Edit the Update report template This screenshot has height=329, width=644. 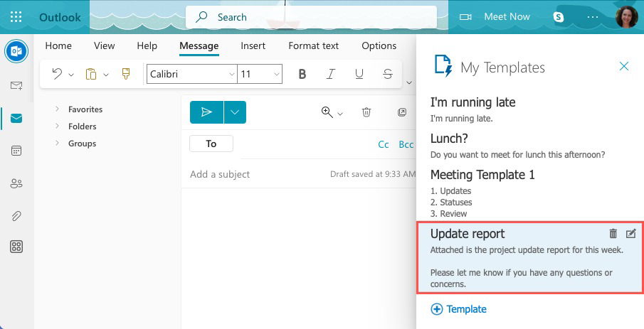(630, 233)
